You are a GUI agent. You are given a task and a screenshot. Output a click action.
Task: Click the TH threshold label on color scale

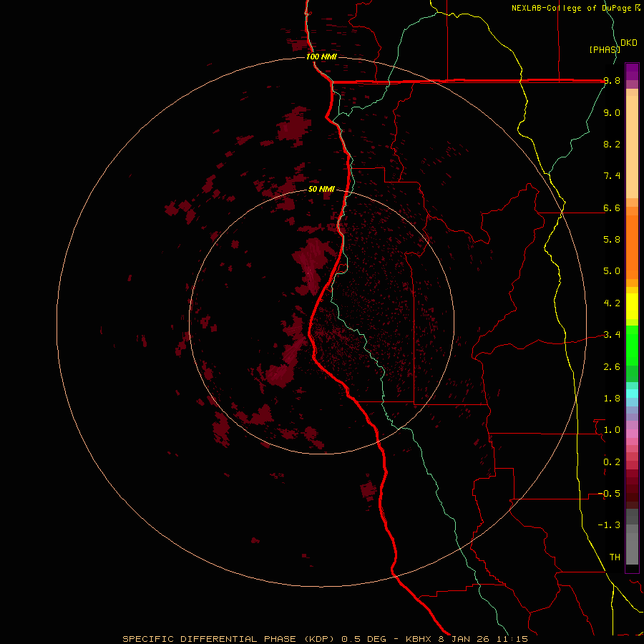coord(615,557)
